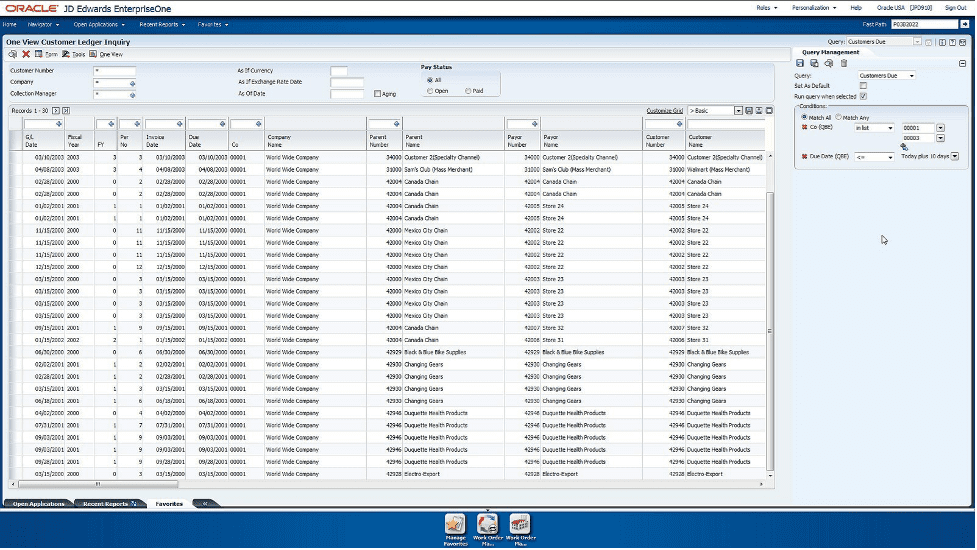Remove the Due Date (QBE) condition
This screenshot has width=977, height=550.
[804, 157]
